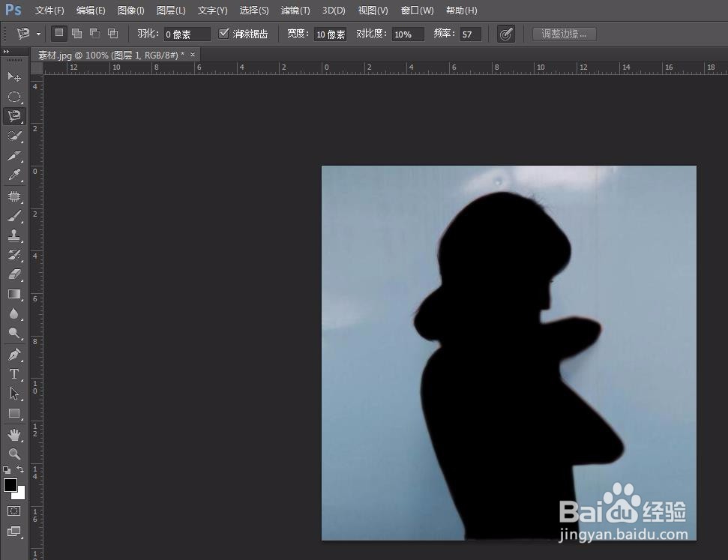Toggle Quick Mask mode
Screen dimensions: 728x560
14,511
